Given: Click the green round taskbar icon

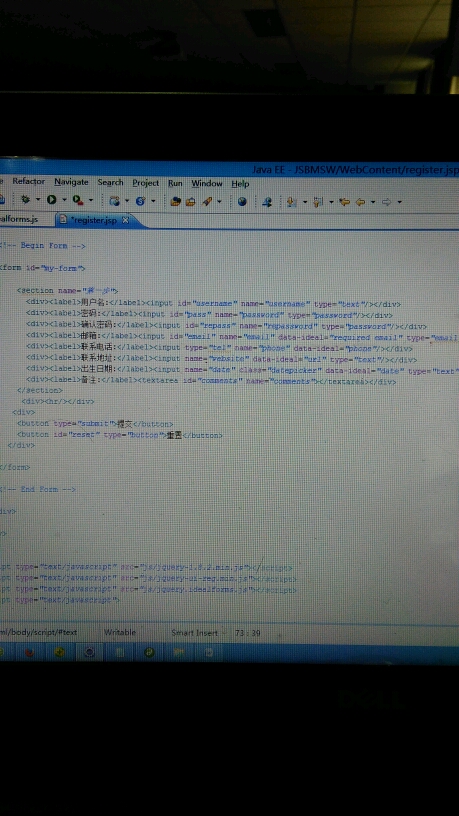Looking at the screenshot, I should [149, 652].
